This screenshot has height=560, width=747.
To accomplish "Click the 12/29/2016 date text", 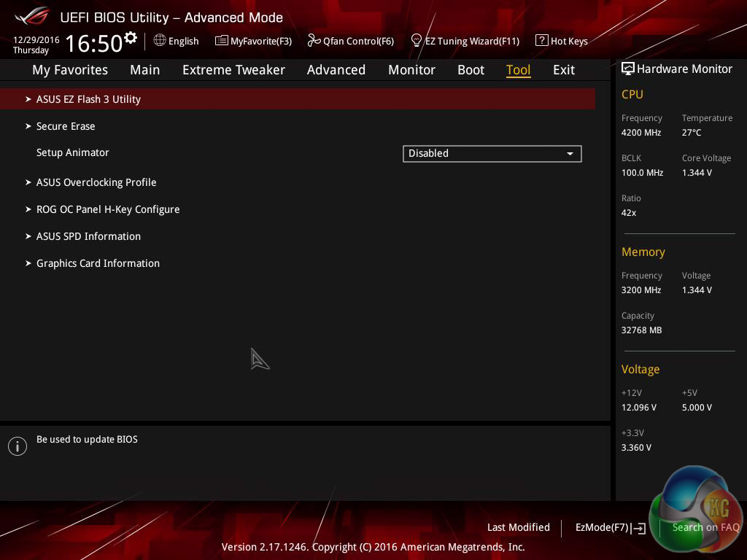I will [x=36, y=40].
